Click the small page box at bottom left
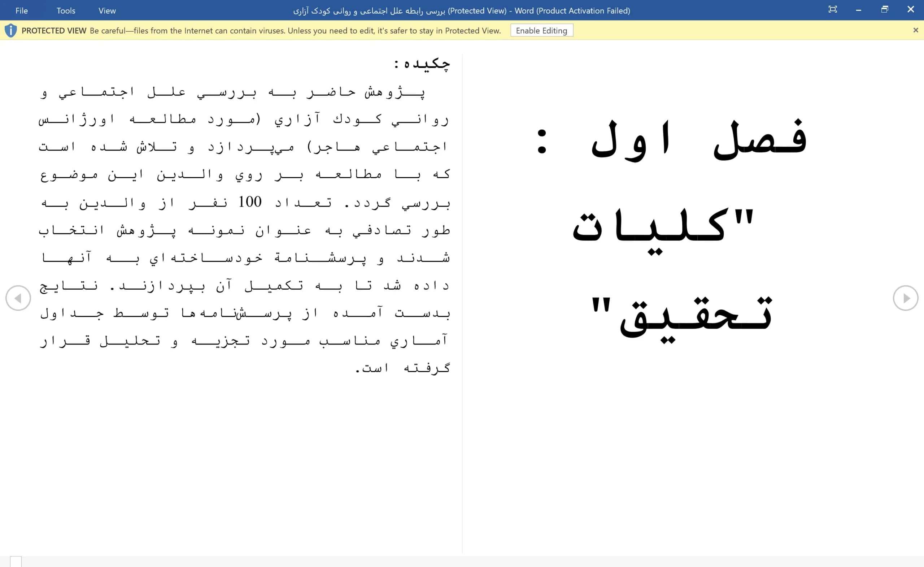The width and height of the screenshot is (924, 567). pyautogui.click(x=16, y=561)
